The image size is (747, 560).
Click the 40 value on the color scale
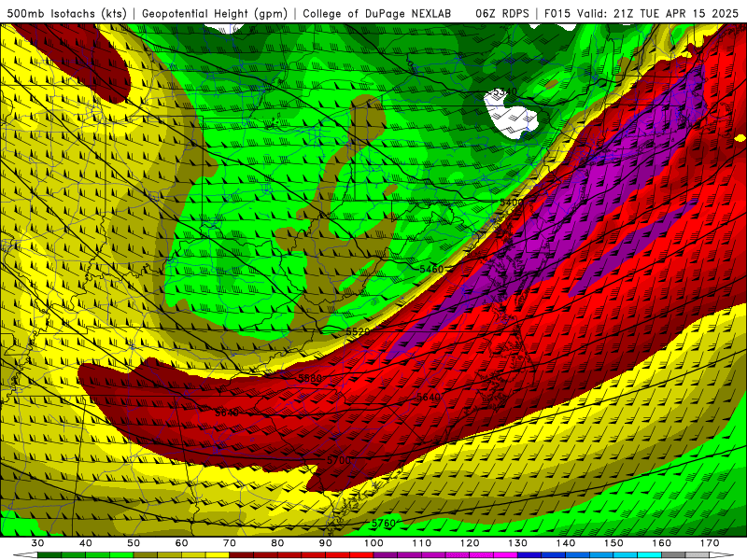coord(86,543)
